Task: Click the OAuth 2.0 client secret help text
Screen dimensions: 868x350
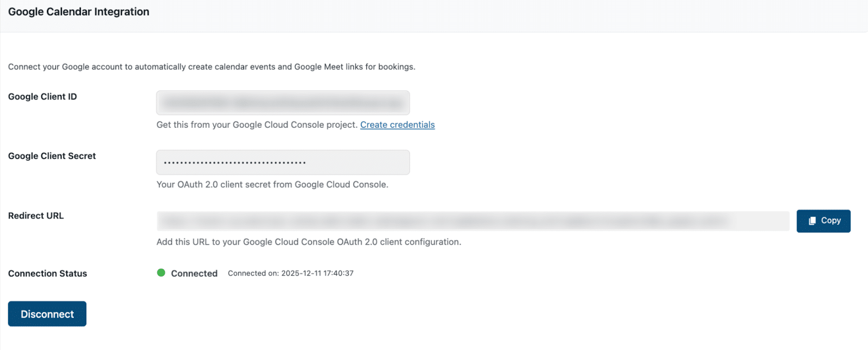Action: tap(272, 184)
